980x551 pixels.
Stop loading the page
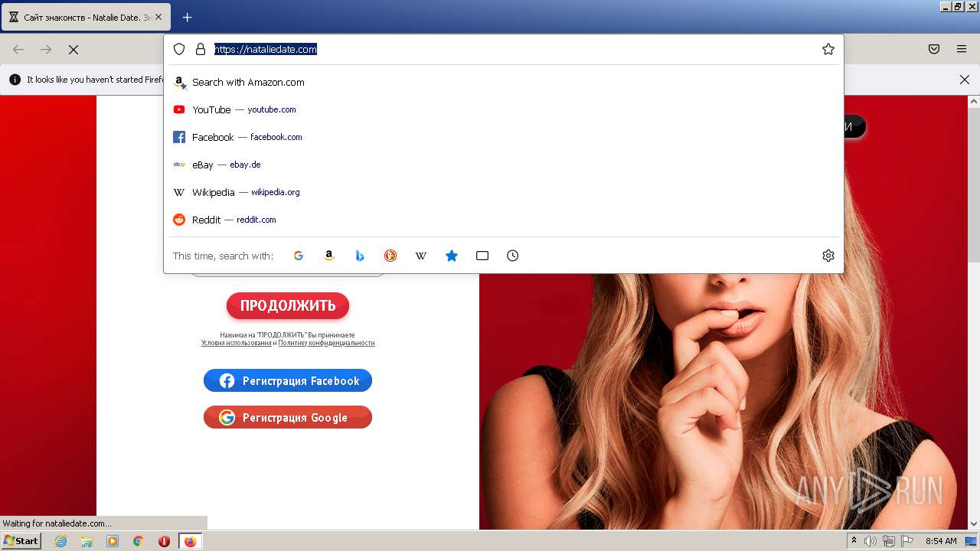pyautogui.click(x=73, y=49)
